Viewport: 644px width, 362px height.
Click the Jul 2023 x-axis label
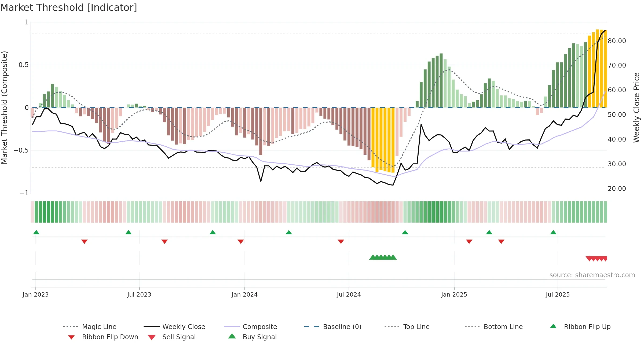pos(139,294)
